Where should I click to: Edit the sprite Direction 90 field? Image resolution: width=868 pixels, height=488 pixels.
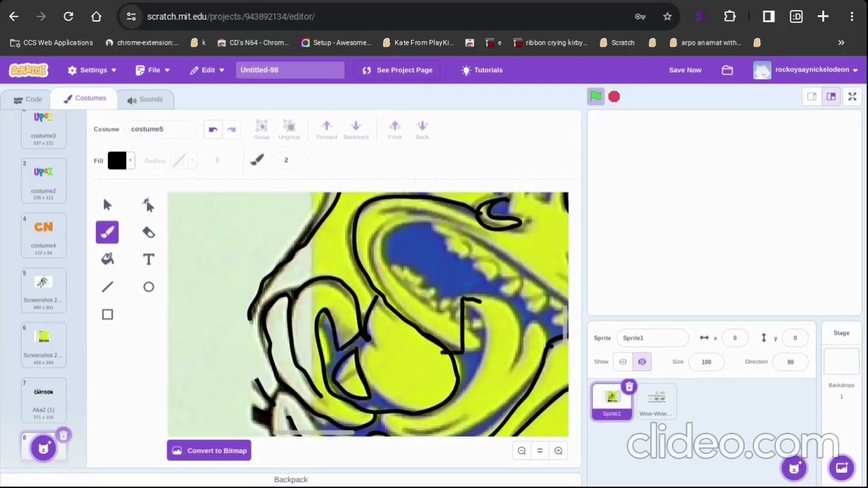click(x=790, y=362)
